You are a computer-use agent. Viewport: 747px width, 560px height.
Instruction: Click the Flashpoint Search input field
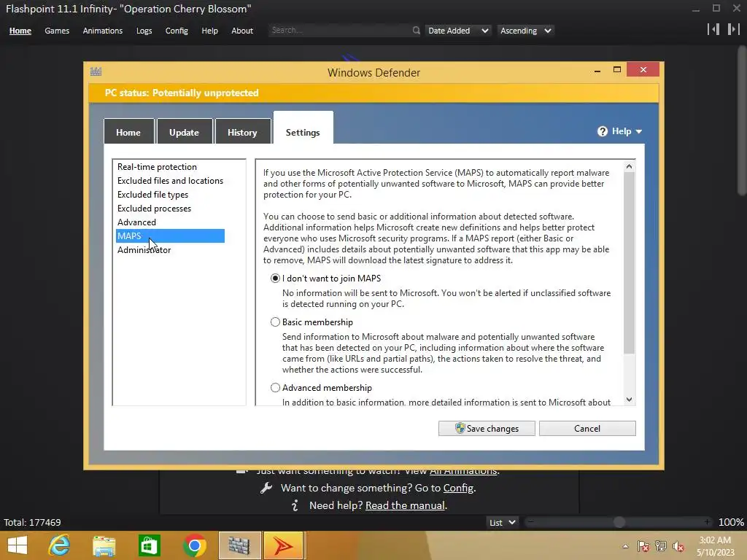(x=339, y=31)
